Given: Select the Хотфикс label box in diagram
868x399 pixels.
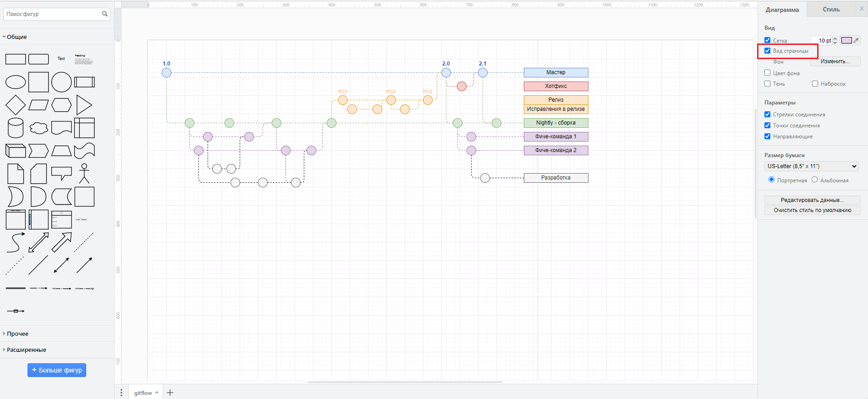Looking at the screenshot, I should (x=556, y=86).
